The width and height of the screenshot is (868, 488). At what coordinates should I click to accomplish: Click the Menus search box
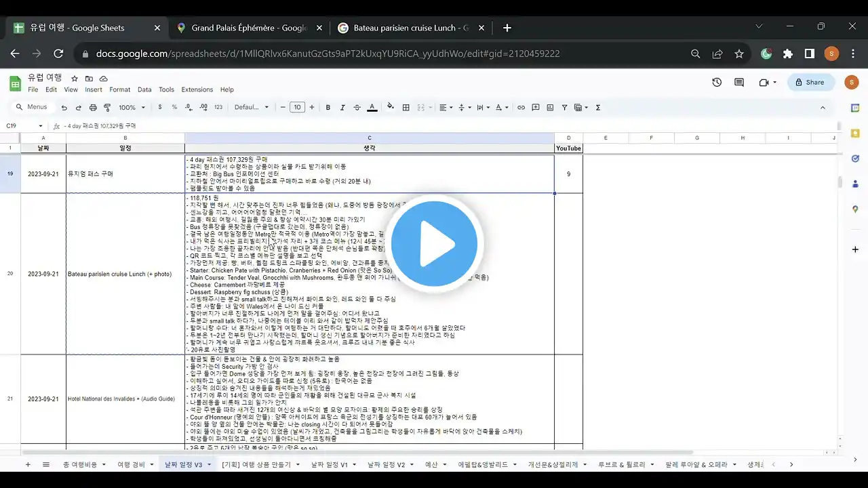pyautogui.click(x=33, y=107)
